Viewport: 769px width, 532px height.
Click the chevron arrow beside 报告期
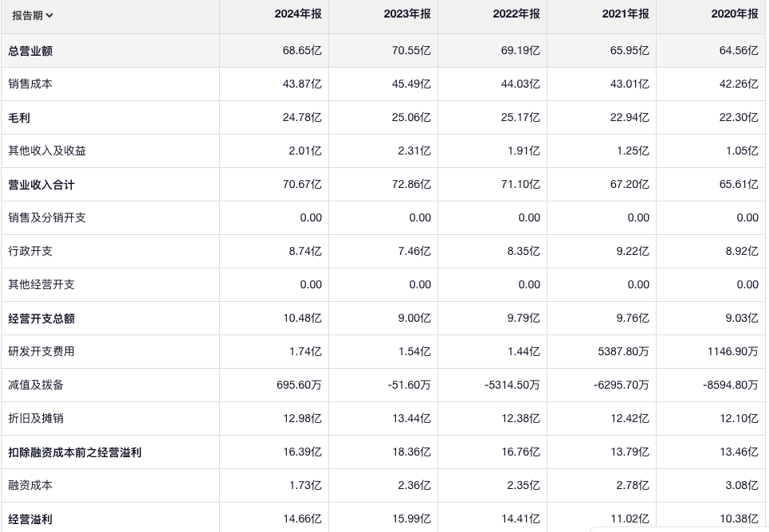[50, 15]
